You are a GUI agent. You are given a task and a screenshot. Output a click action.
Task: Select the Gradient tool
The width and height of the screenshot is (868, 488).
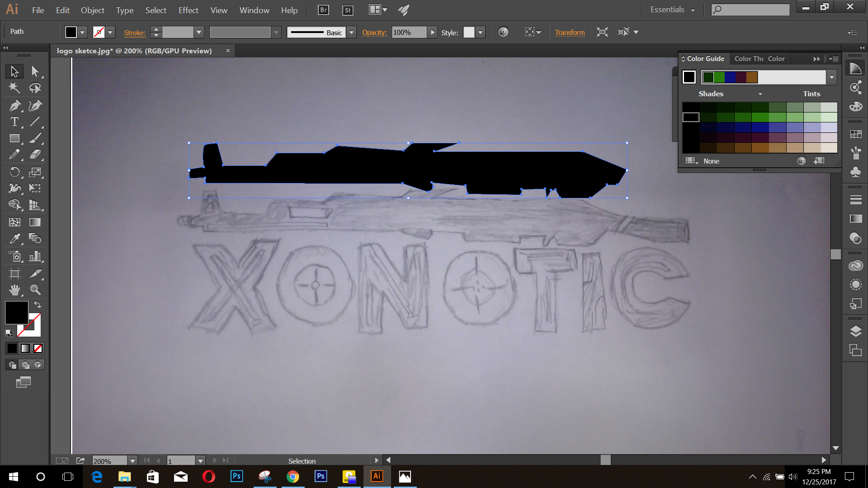pyautogui.click(x=35, y=222)
